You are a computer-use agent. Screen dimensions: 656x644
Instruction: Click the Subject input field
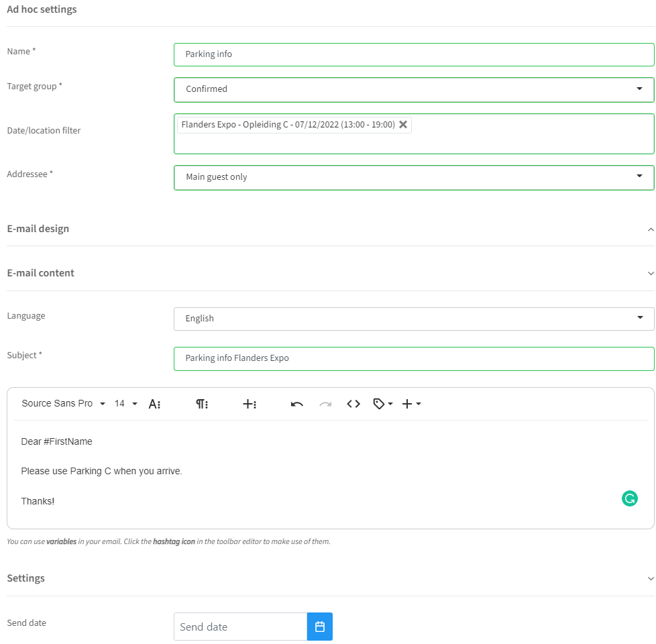[414, 359]
